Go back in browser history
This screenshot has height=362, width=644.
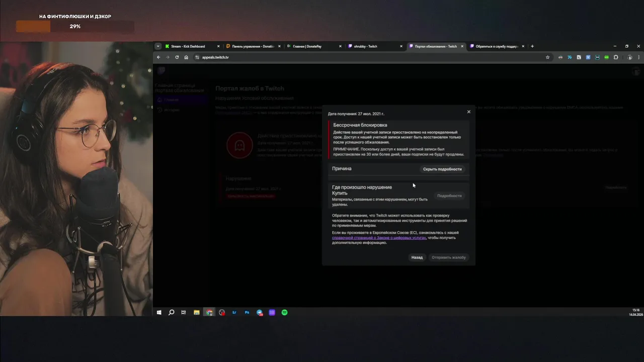click(158, 57)
